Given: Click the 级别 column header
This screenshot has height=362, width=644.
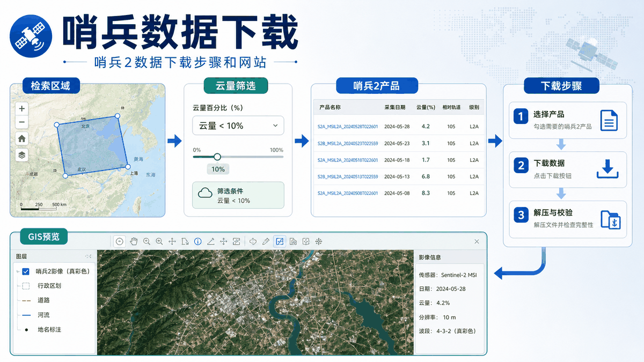Looking at the screenshot, I should [x=474, y=107].
